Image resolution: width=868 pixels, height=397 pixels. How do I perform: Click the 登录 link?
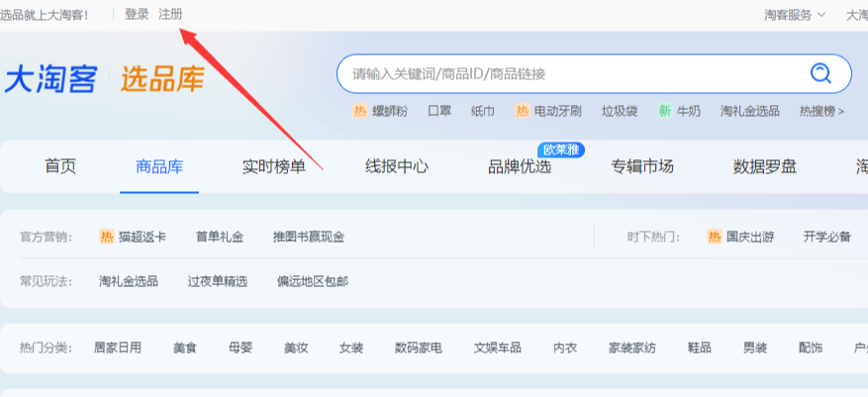138,15
